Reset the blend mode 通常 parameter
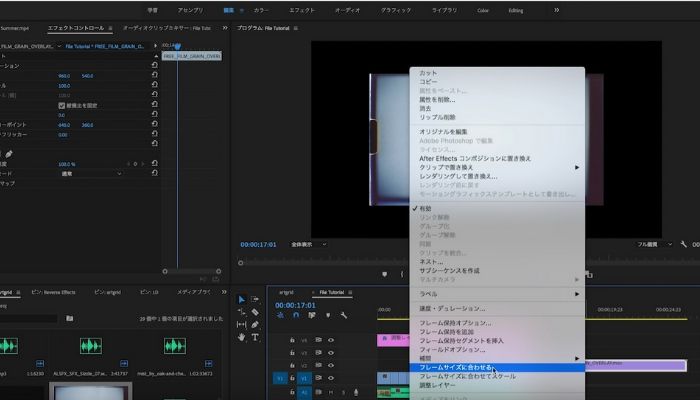 pos(154,173)
